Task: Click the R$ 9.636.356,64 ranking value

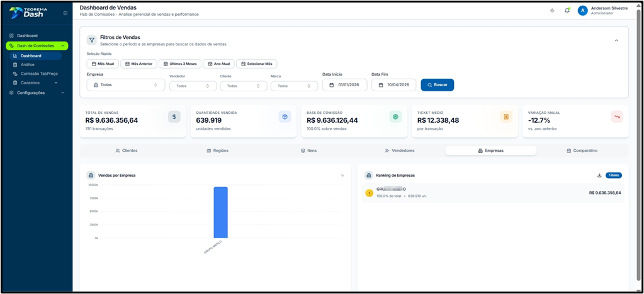Action: tap(604, 193)
